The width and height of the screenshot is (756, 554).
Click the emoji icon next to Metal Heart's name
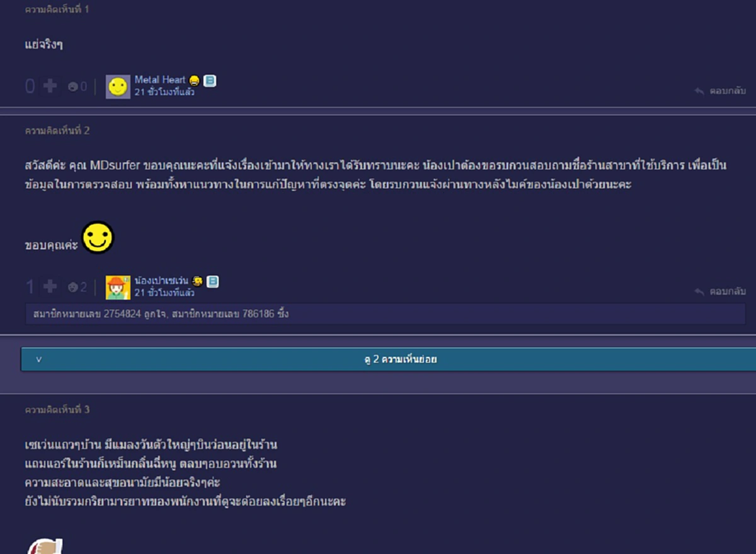tap(194, 81)
